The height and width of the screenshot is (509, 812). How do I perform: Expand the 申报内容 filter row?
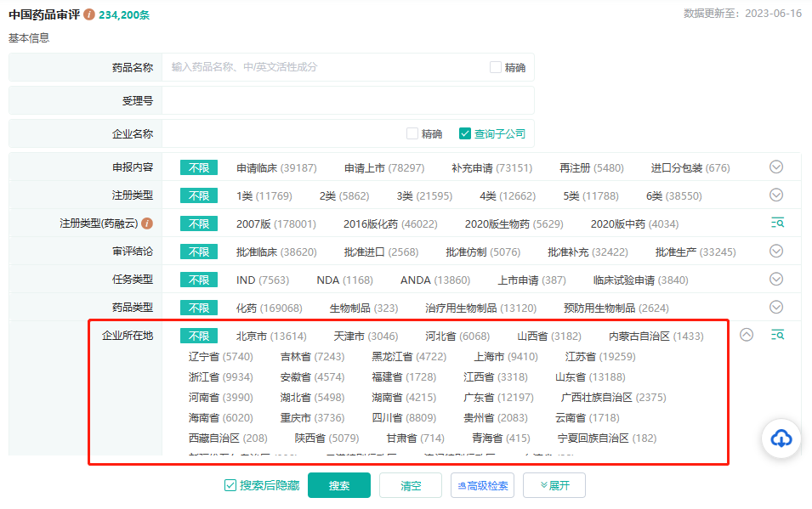click(776, 167)
